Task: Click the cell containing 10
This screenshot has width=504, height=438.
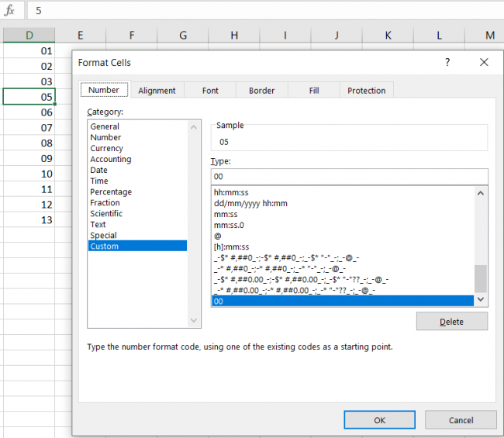Action: pyautogui.click(x=29, y=174)
